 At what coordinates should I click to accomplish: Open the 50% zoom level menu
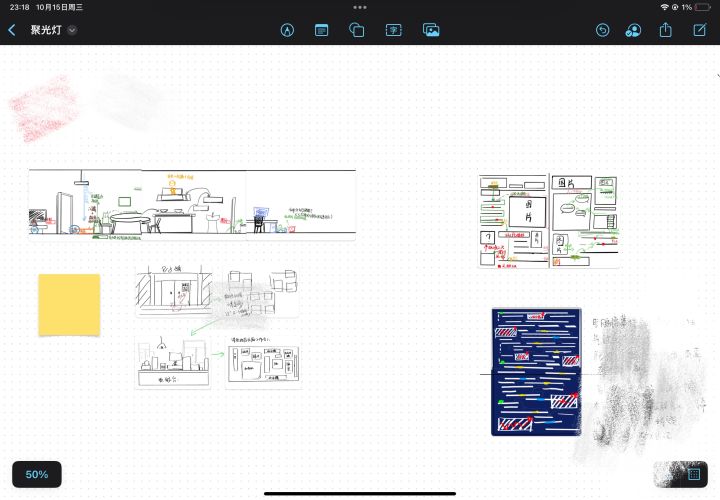pos(37,474)
